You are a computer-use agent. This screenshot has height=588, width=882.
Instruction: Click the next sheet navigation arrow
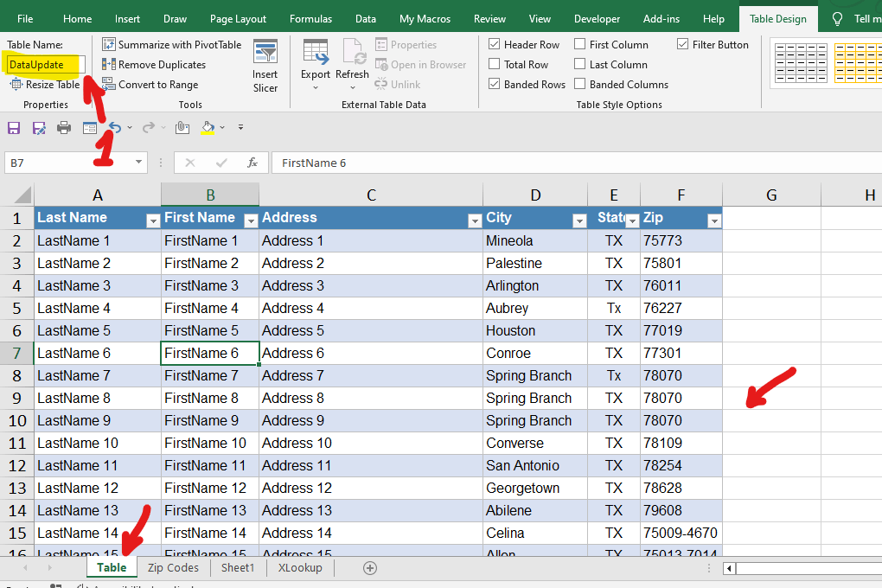click(49, 568)
